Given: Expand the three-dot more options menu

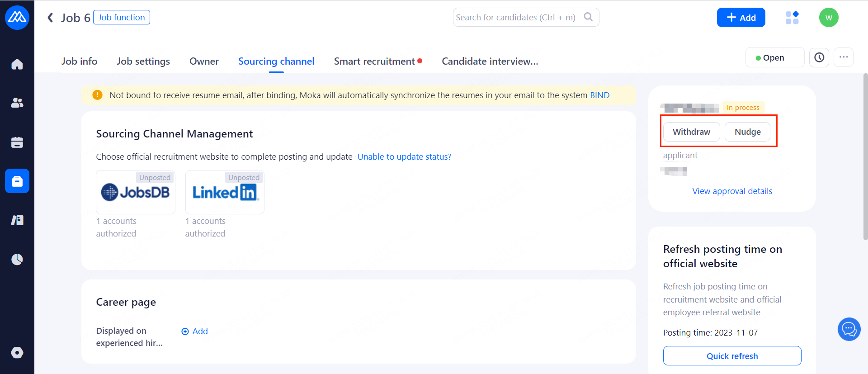Looking at the screenshot, I should point(844,57).
